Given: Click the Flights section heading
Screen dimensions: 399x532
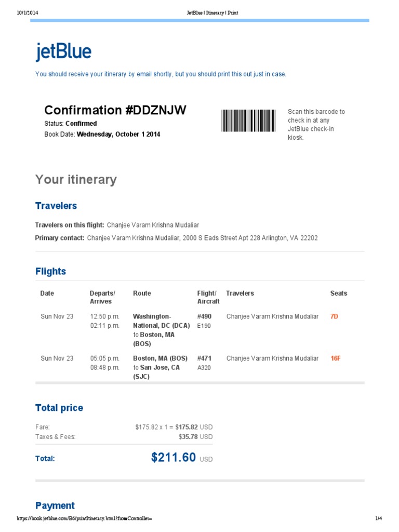Looking at the screenshot, I should click(50, 271).
